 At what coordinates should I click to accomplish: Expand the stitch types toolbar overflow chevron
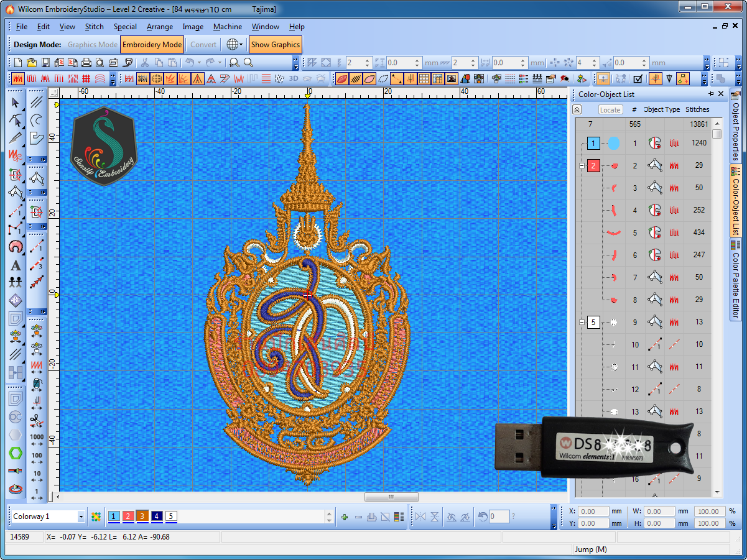click(x=113, y=79)
